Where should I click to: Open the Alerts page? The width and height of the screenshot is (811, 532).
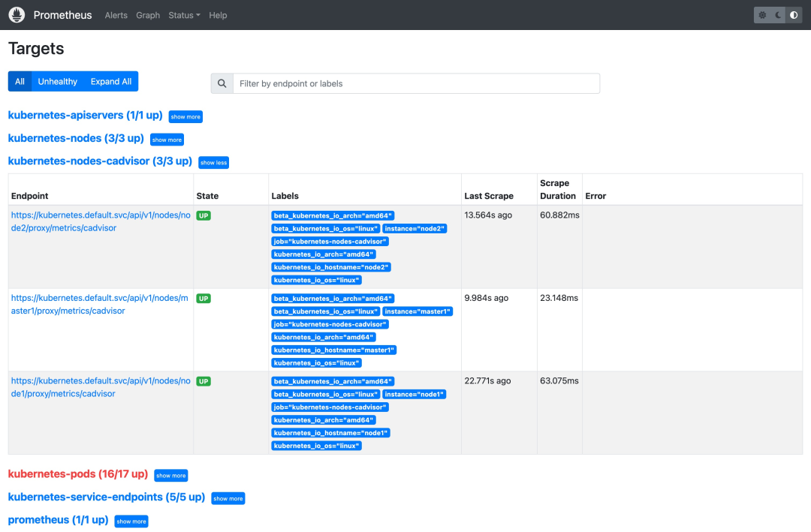click(x=116, y=15)
